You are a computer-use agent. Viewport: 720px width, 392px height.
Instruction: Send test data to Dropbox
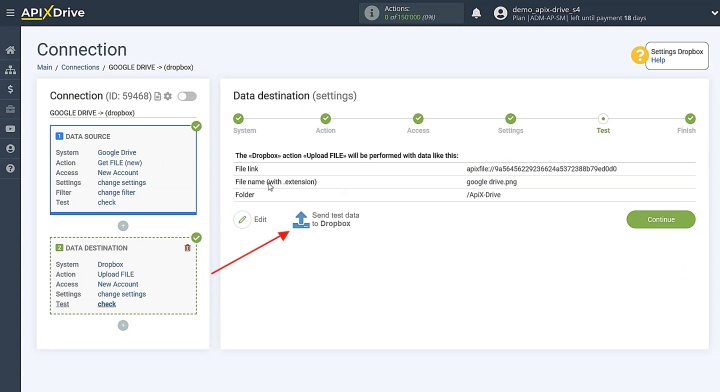click(326, 219)
